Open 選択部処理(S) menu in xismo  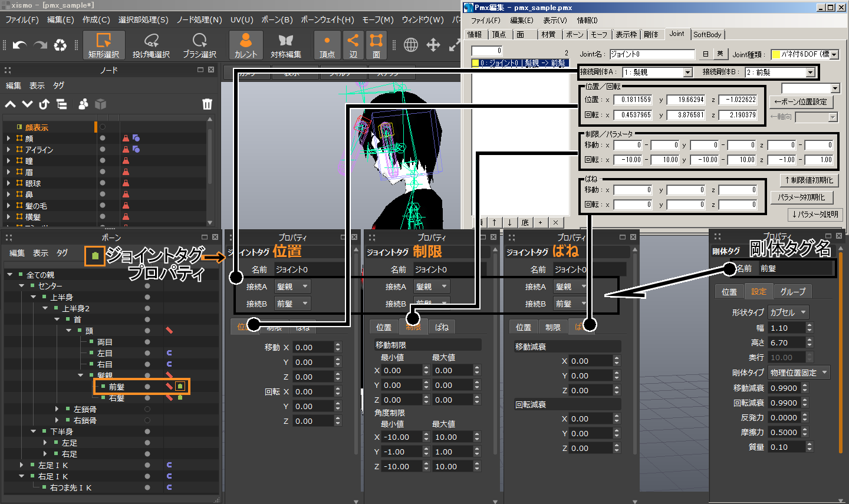(143, 19)
